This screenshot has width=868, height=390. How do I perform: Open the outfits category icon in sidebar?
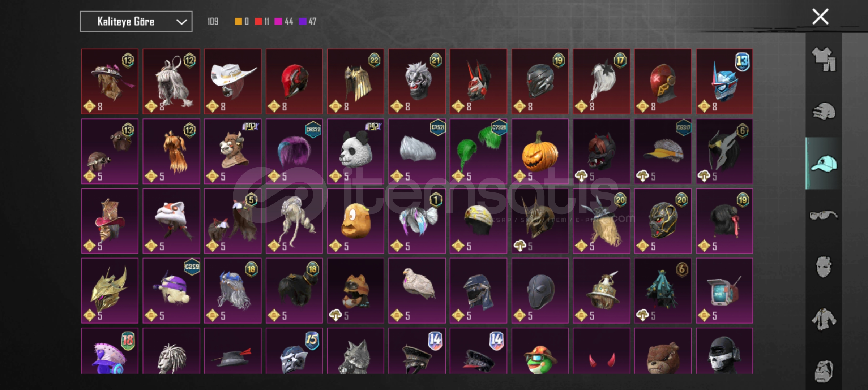pos(824,59)
